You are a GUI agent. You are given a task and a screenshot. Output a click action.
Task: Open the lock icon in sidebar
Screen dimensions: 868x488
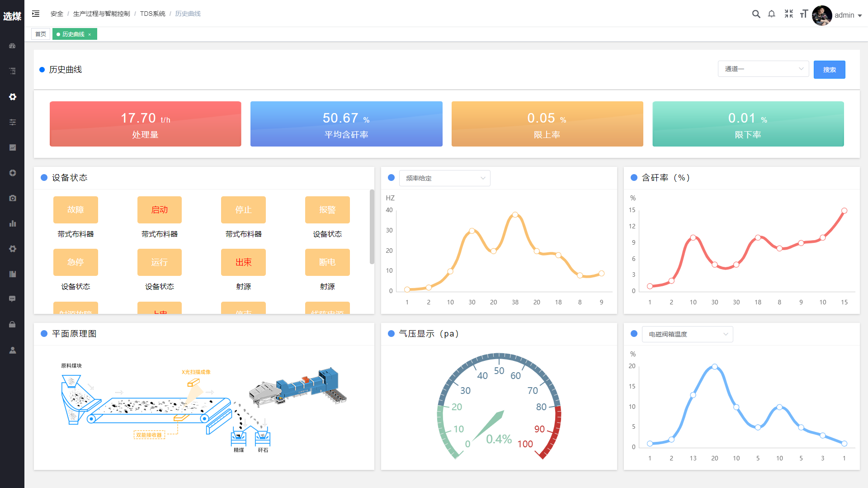[x=13, y=324]
